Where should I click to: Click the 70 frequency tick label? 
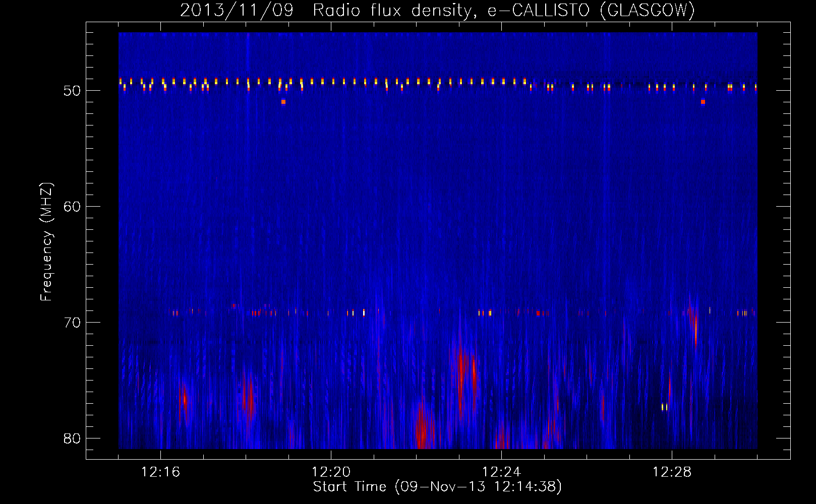click(72, 323)
